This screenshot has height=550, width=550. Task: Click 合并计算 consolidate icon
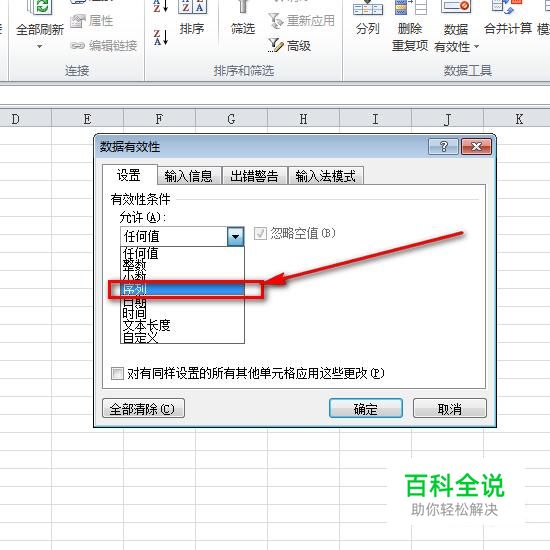tap(507, 8)
